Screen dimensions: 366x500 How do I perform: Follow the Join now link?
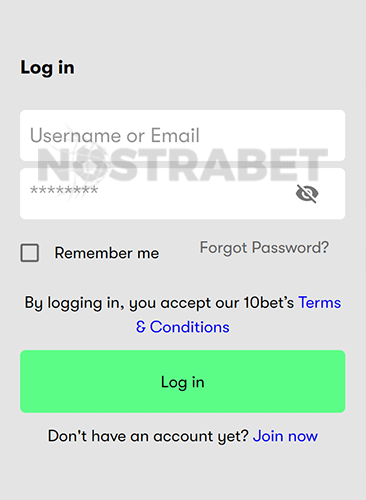point(285,436)
